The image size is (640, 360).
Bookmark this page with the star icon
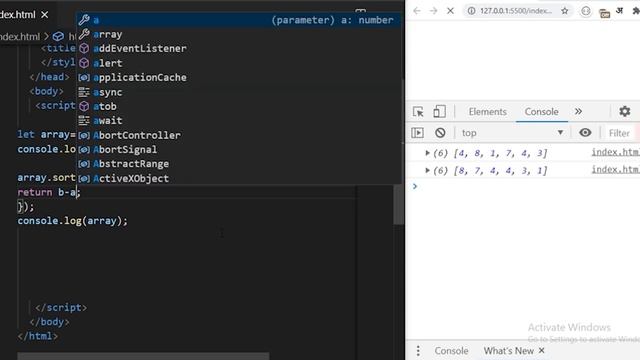[564, 11]
